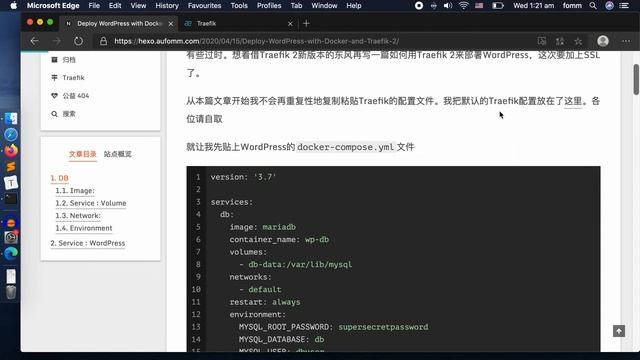The height and width of the screenshot is (360, 640).
Task: View site info via padlock icon
Action: [103, 41]
